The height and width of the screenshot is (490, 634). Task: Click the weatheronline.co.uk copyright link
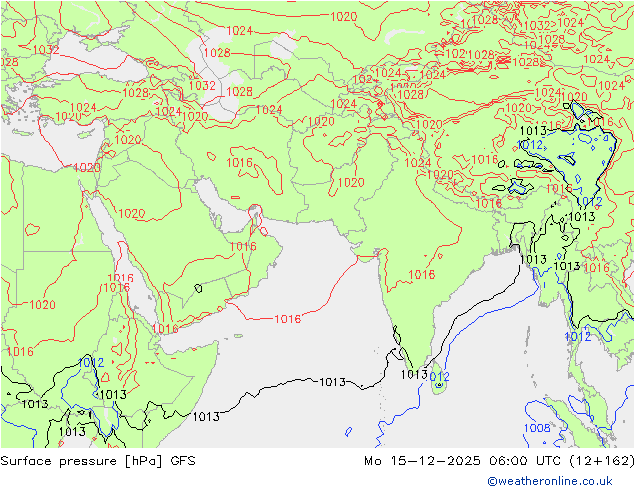tap(550, 481)
